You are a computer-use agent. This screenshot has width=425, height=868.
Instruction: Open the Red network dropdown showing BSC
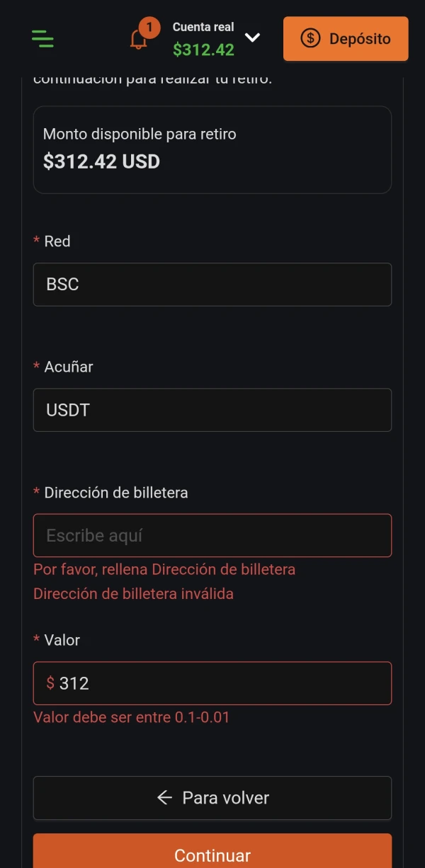pyautogui.click(x=212, y=285)
